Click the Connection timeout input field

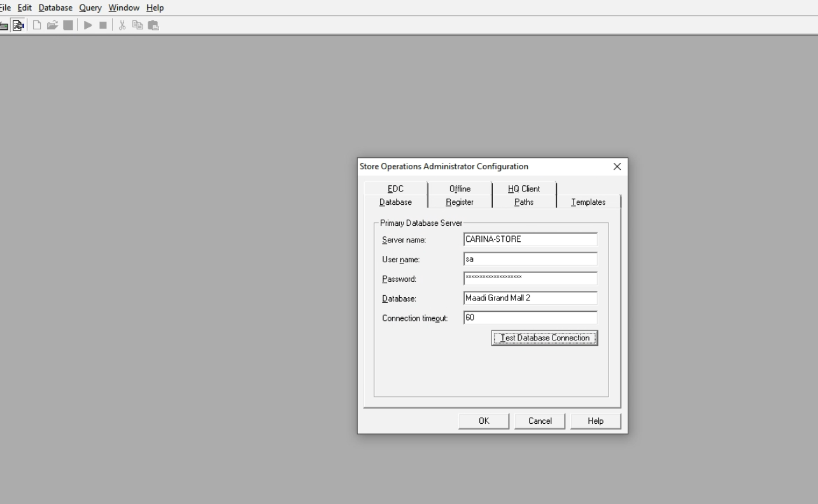(530, 318)
